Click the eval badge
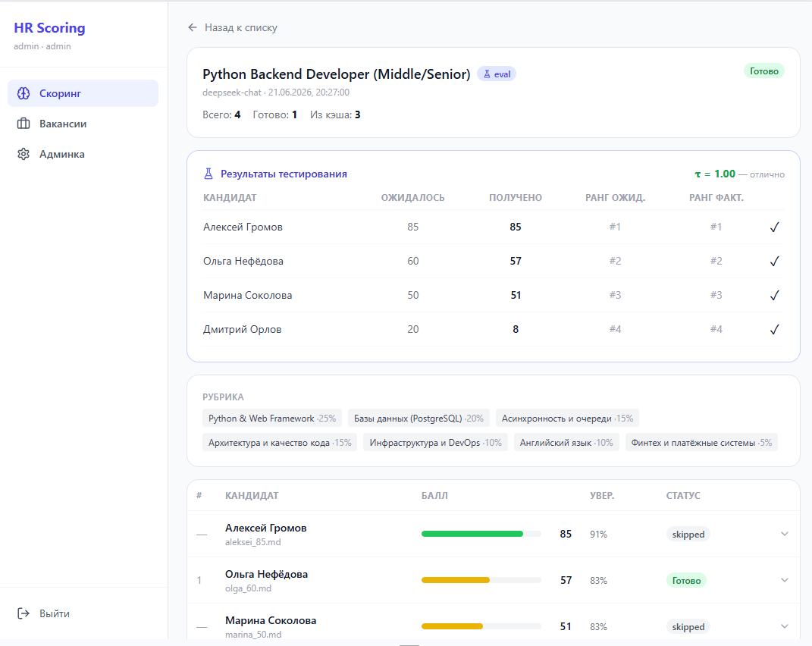 [x=497, y=74]
